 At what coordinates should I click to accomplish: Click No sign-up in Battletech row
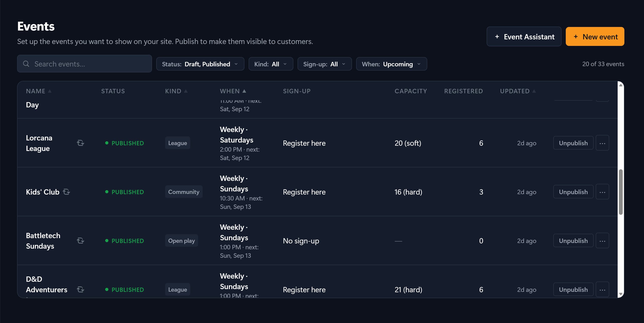tap(301, 241)
